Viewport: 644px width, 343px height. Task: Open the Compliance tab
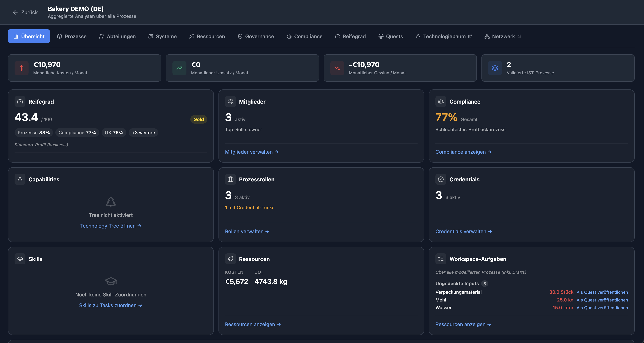pos(304,36)
